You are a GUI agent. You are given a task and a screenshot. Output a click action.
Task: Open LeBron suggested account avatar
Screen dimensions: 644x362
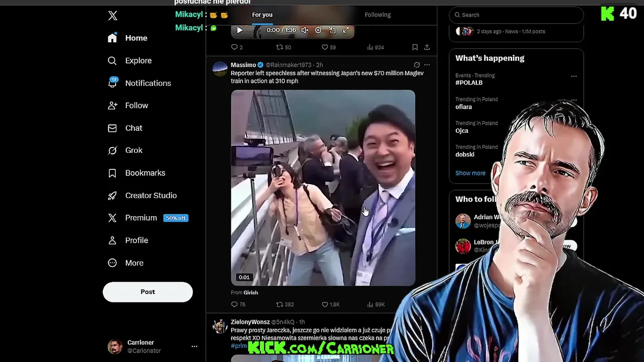(463, 246)
